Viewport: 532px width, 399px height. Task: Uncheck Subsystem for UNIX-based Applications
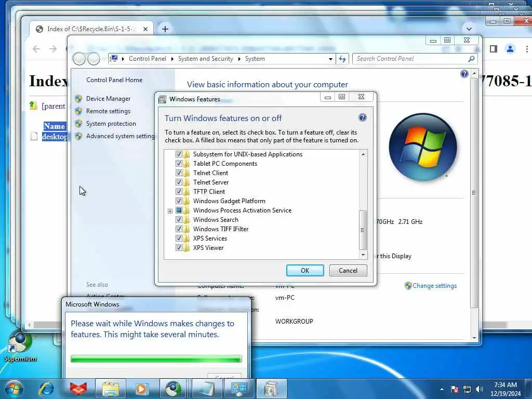pyautogui.click(x=179, y=154)
